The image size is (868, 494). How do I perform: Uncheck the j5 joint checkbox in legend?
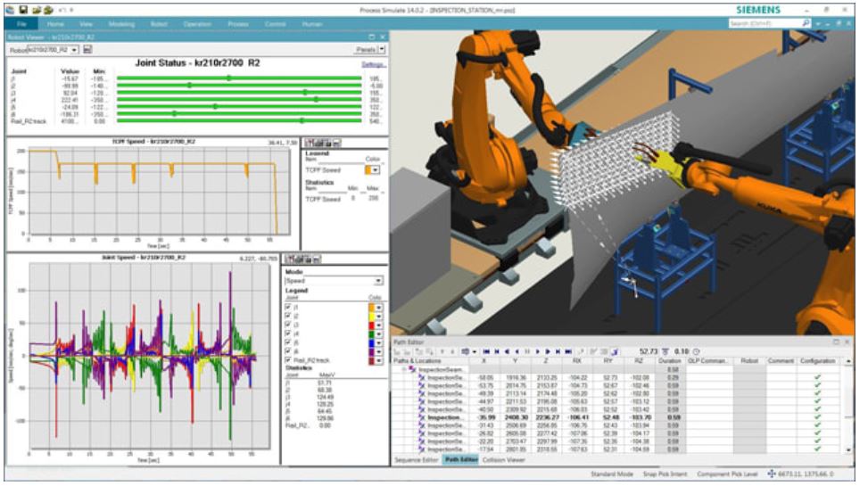pos(288,342)
